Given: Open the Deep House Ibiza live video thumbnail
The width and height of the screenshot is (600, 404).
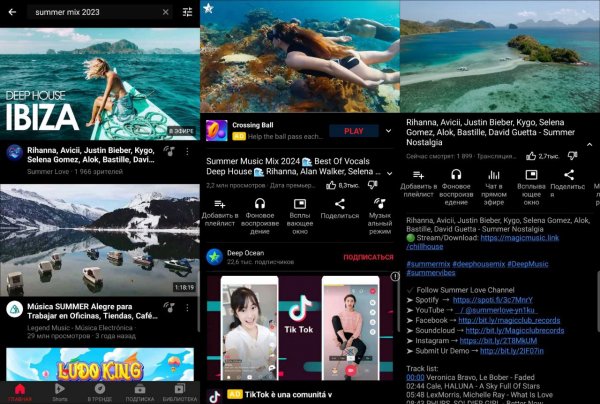Looking at the screenshot, I should click(x=100, y=83).
